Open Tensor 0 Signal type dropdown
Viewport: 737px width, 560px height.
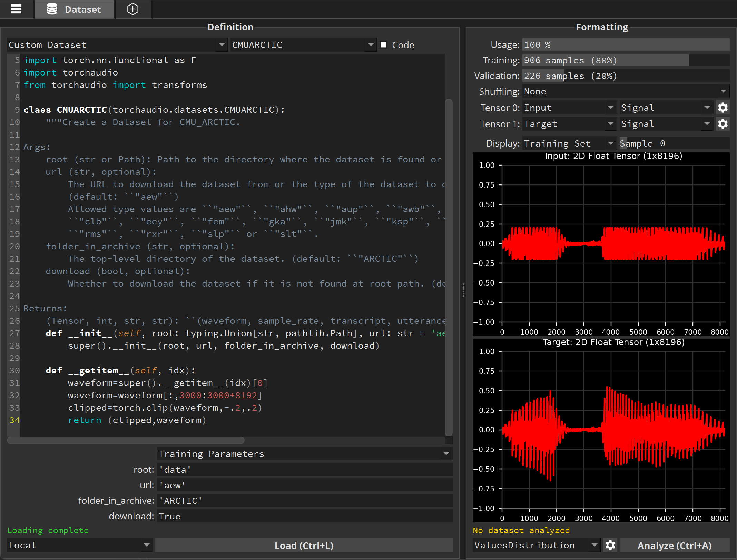666,108
